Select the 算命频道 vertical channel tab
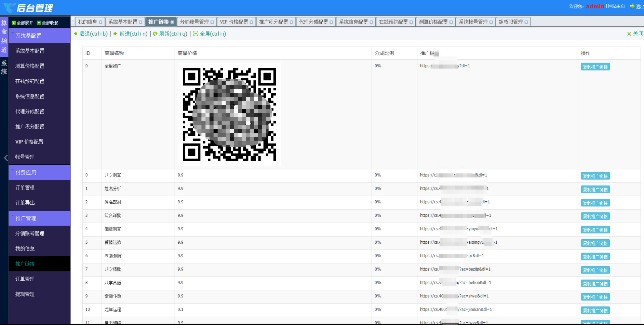 [x=4, y=36]
